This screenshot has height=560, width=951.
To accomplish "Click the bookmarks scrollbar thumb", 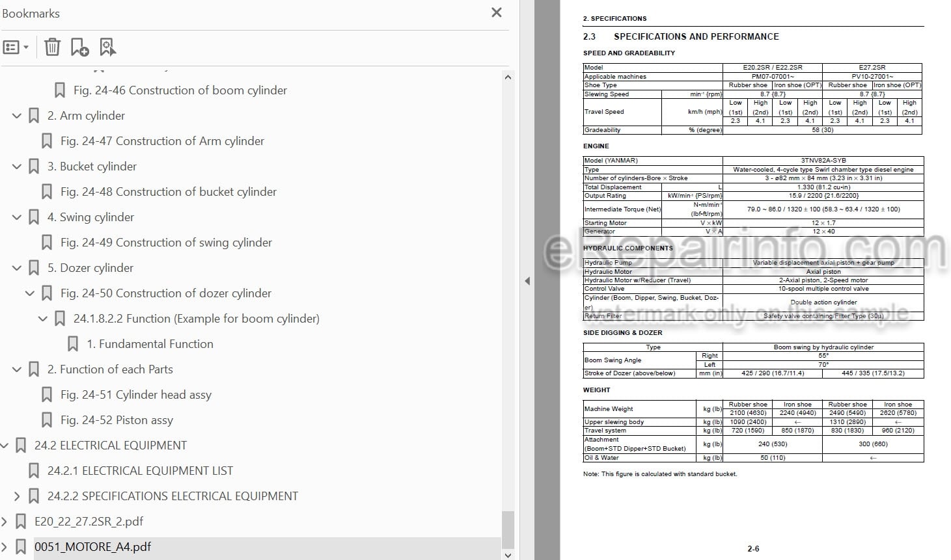I will click(508, 530).
